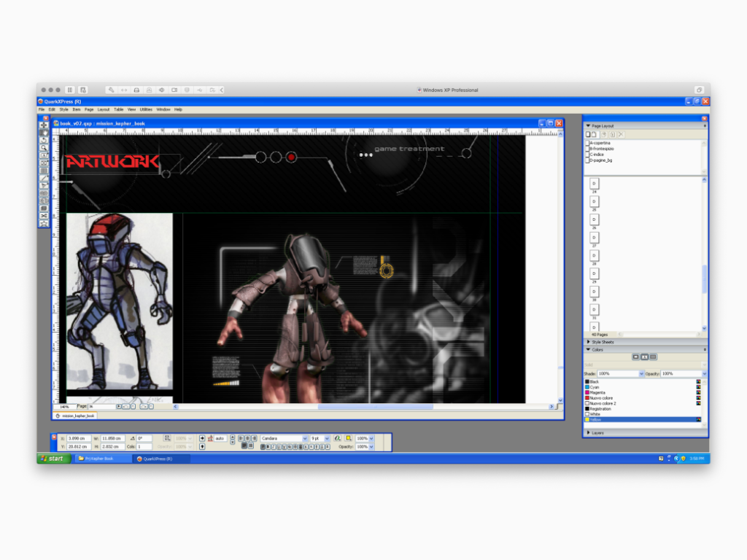Viewport: 747px width, 560px height.
Task: Select the Zoom magnifier tool
Action: (44, 147)
